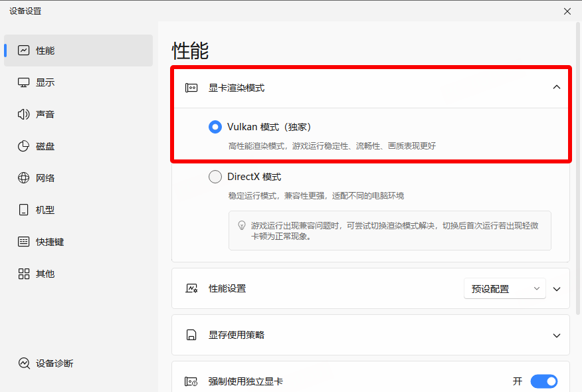Click the 性能 performance sidebar icon
Viewport: 582px width, 392px height.
coord(24,50)
